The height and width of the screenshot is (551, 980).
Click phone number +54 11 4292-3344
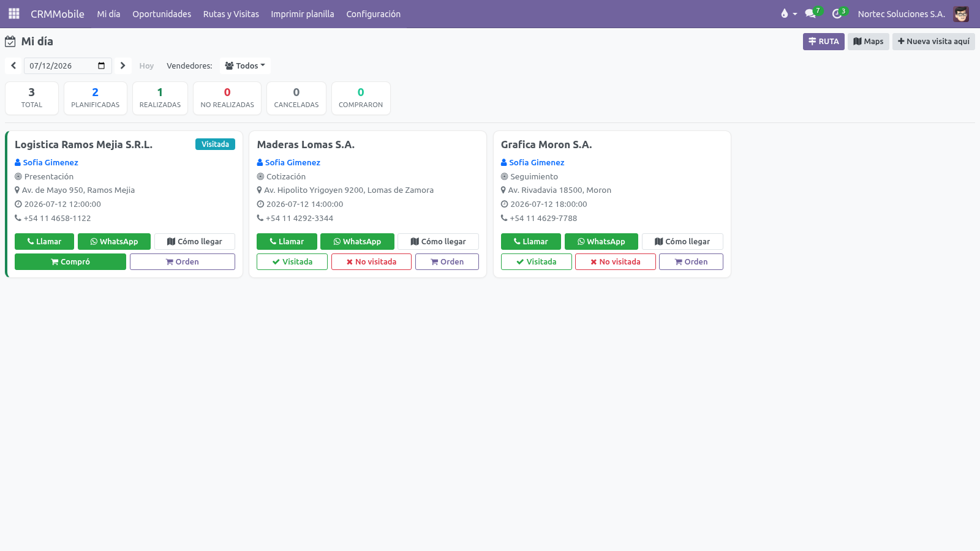click(x=300, y=218)
